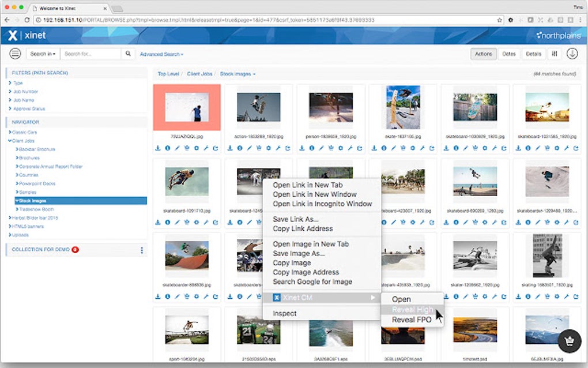Open Collection for Demo three-dot menu
Viewport: 588px width, 368px height.
(142, 250)
